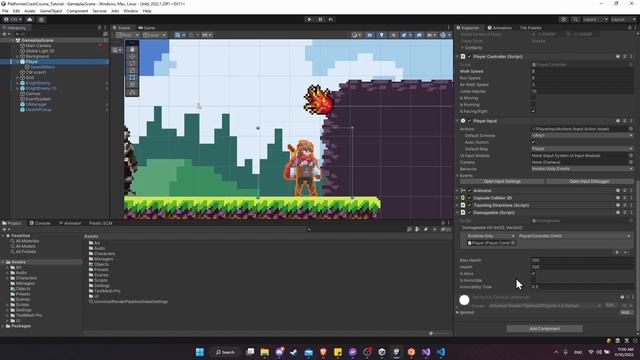
Task: Open Brave browser from Windows taskbar
Action: coord(323,352)
